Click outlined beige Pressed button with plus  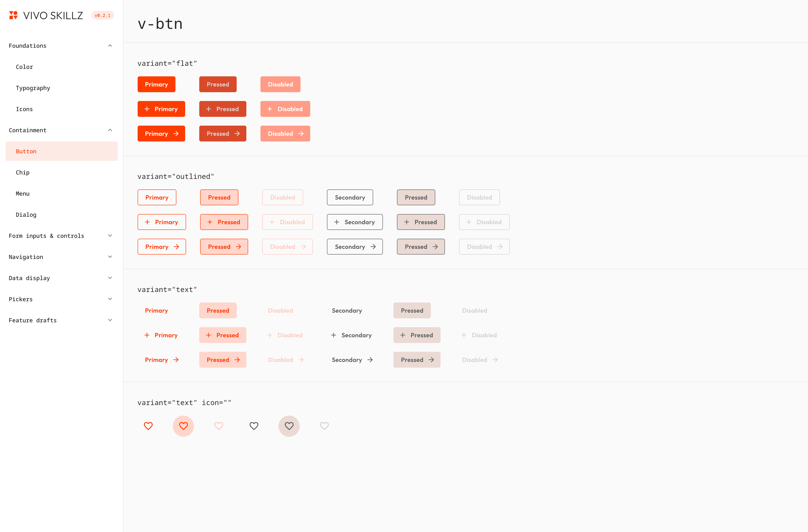coord(421,222)
